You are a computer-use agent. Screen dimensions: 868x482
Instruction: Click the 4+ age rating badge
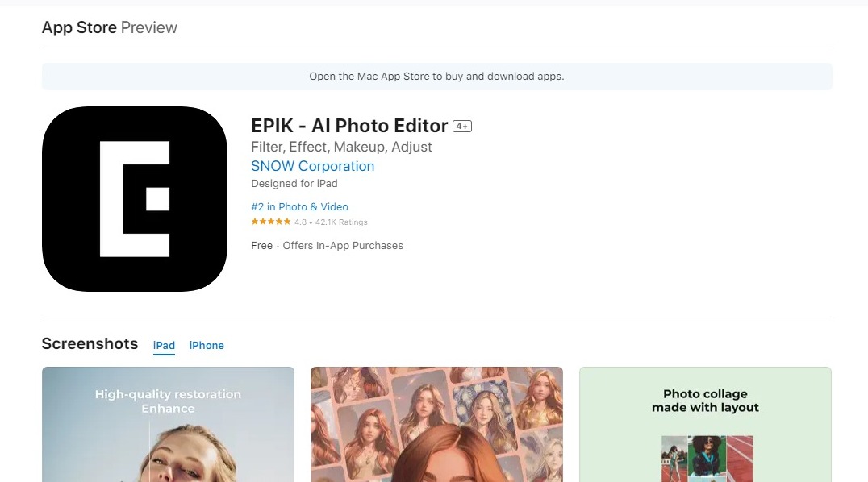click(461, 127)
